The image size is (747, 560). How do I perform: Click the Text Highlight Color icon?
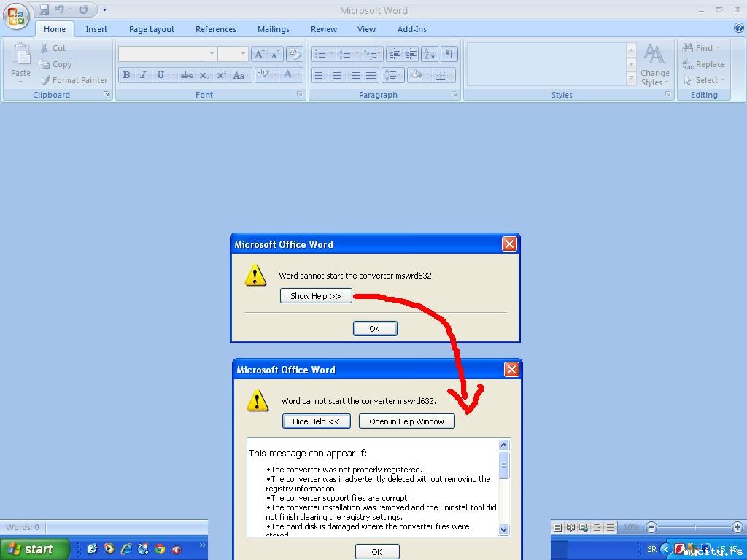(x=263, y=75)
